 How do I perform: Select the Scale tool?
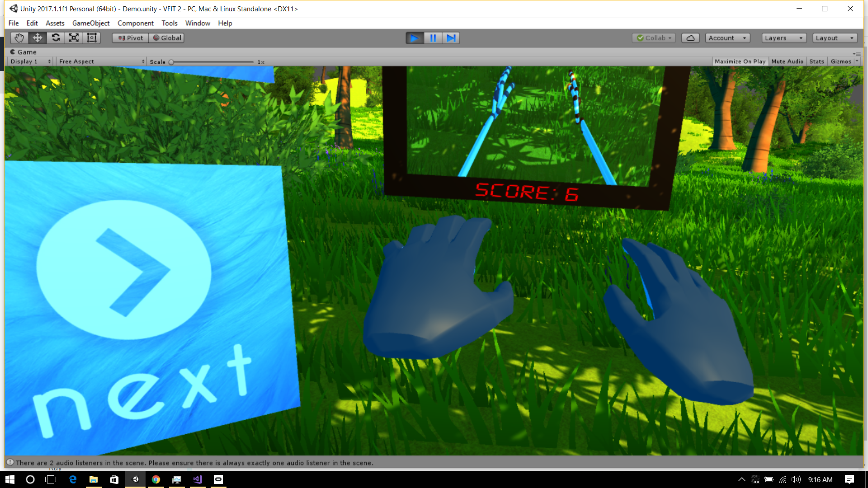coord(74,38)
